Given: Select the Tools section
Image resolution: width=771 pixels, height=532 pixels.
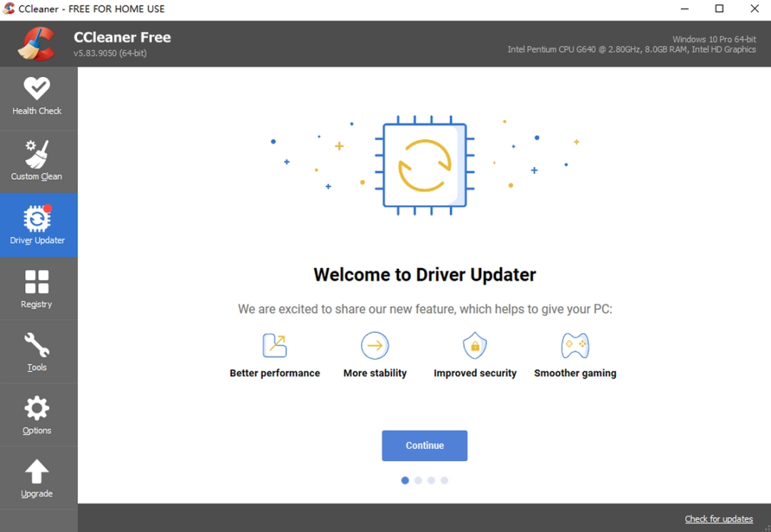Looking at the screenshot, I should coord(38,351).
